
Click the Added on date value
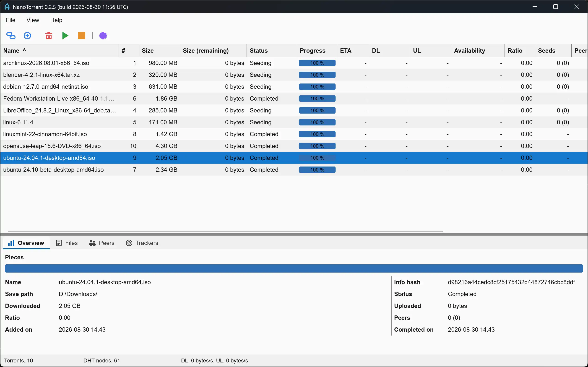[82, 330]
